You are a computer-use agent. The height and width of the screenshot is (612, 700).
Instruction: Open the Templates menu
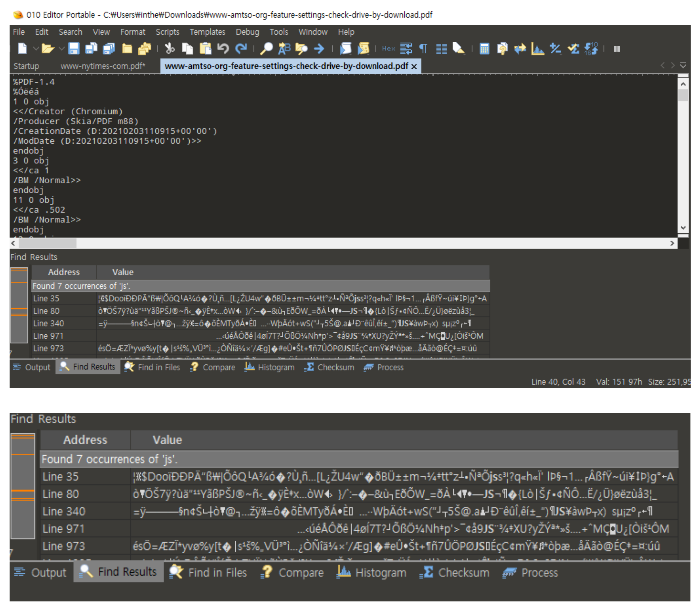(x=207, y=32)
